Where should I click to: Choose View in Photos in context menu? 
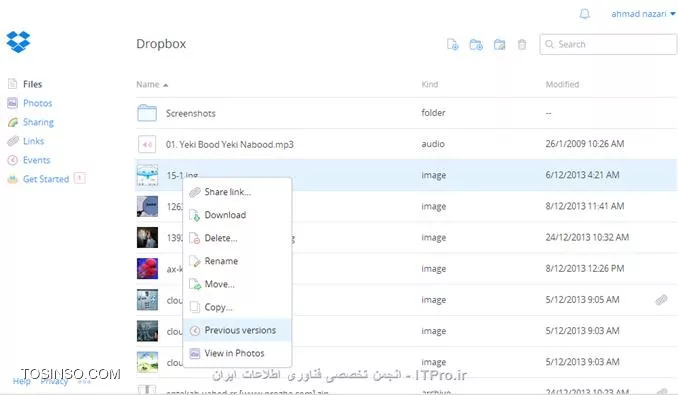(237, 353)
